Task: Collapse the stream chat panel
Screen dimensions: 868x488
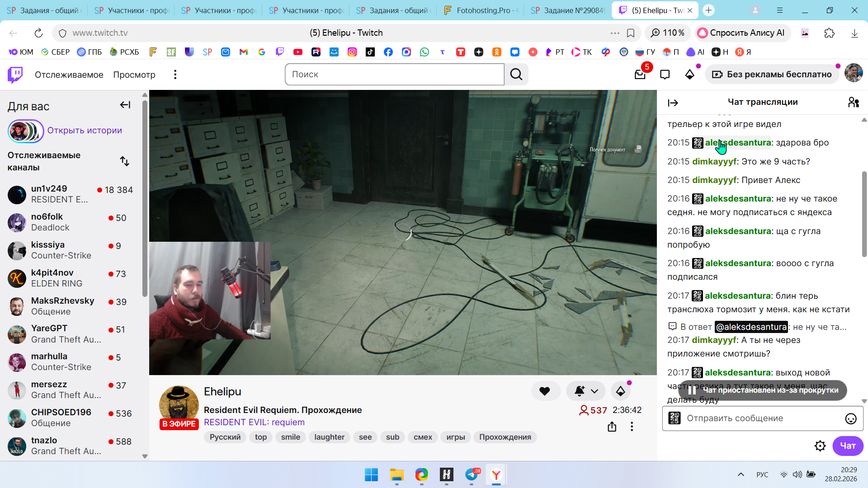Action: tap(673, 103)
